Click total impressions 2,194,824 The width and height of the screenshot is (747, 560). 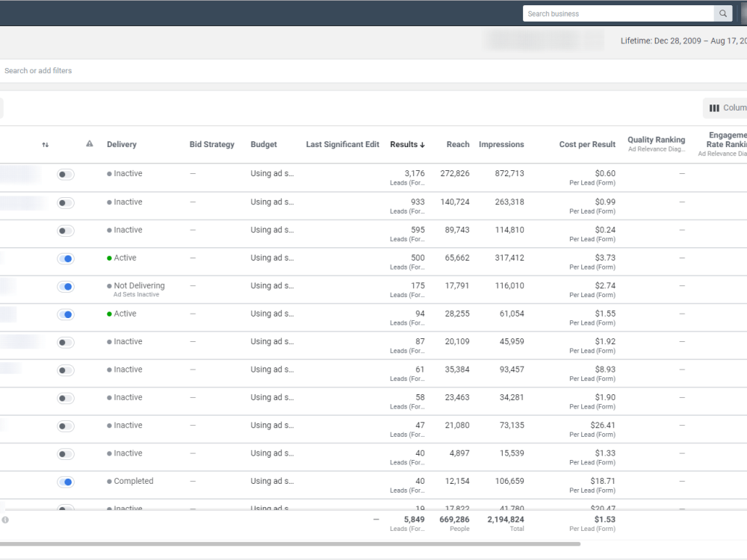tap(506, 520)
